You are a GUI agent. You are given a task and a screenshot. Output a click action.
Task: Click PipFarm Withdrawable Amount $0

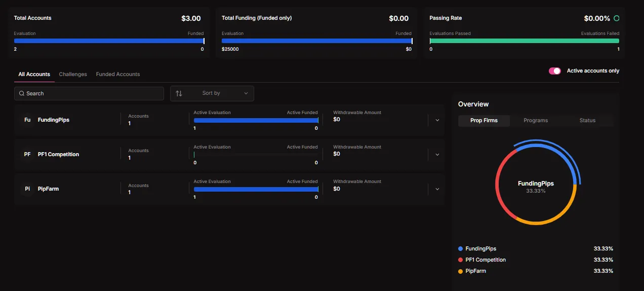(x=337, y=189)
